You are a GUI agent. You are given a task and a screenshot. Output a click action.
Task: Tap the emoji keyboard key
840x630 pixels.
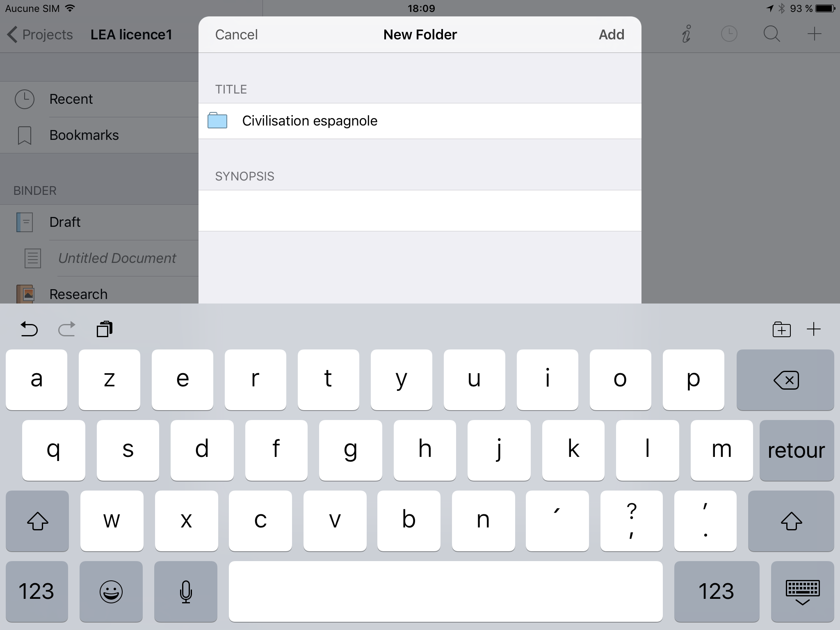click(x=111, y=591)
